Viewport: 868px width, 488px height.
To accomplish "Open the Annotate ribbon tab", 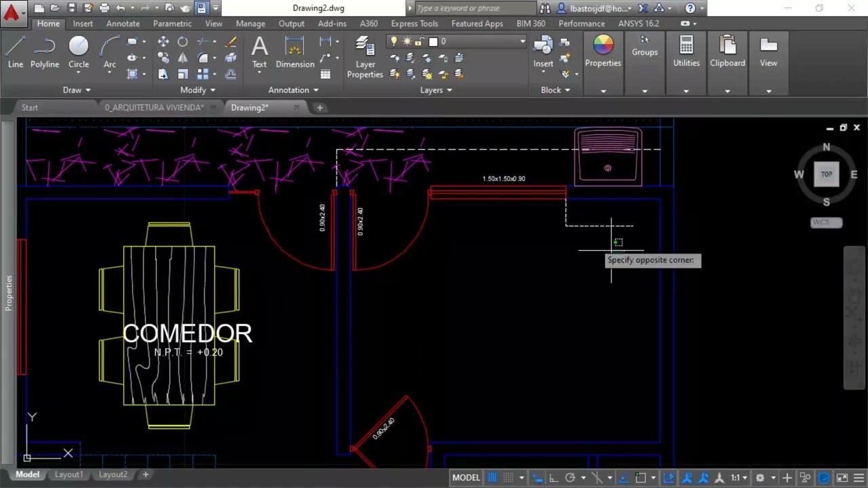I will coord(123,24).
